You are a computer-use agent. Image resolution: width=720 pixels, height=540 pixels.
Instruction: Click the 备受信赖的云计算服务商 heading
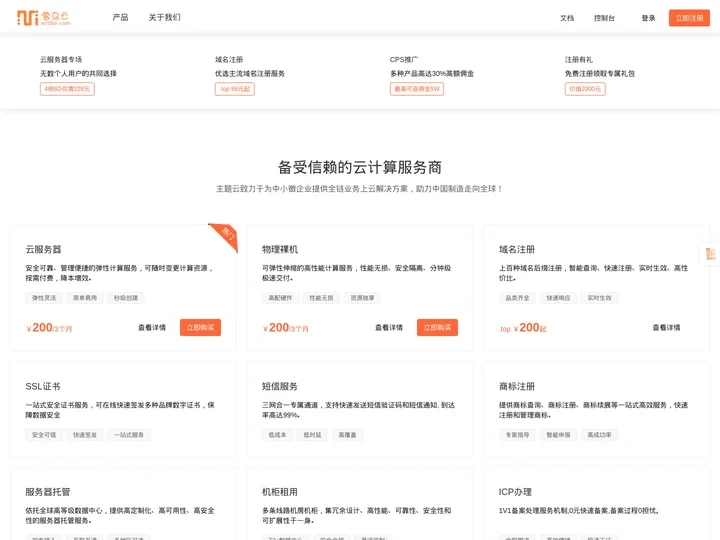360,167
